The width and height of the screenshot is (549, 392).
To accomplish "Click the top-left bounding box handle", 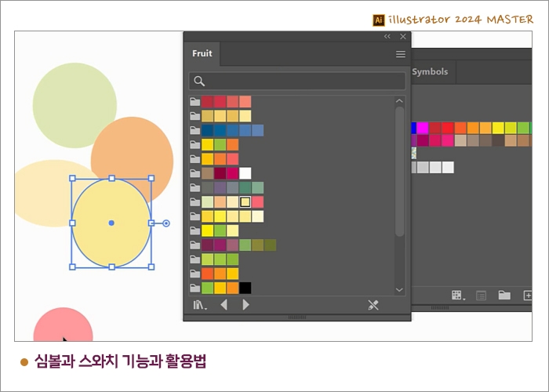I will click(x=72, y=179).
